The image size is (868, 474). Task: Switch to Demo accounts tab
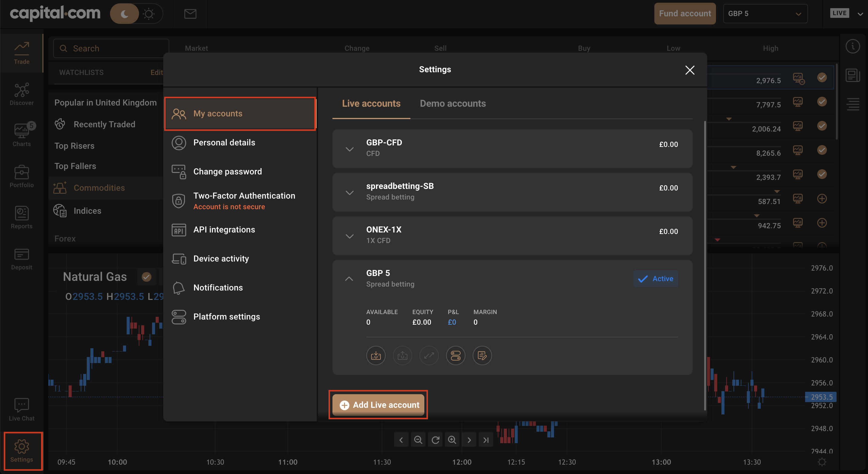[452, 103]
